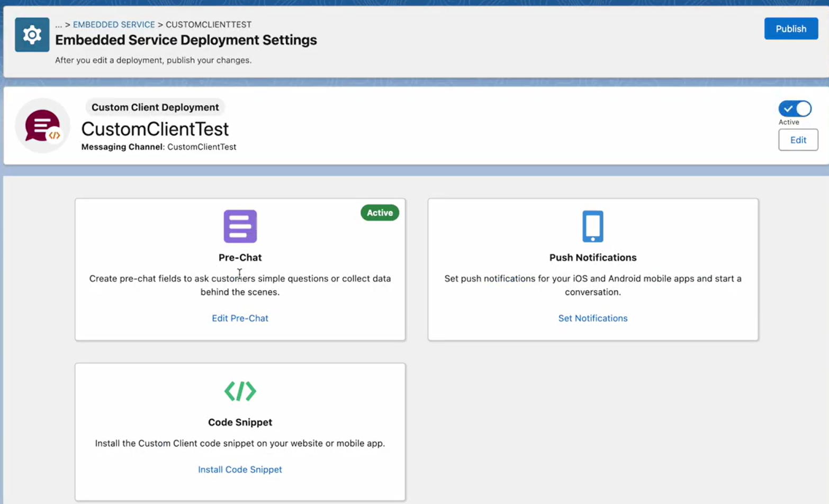This screenshot has width=829, height=504.
Task: Go to EMBEDDED SERVICE breadcrumb
Action: click(x=114, y=25)
